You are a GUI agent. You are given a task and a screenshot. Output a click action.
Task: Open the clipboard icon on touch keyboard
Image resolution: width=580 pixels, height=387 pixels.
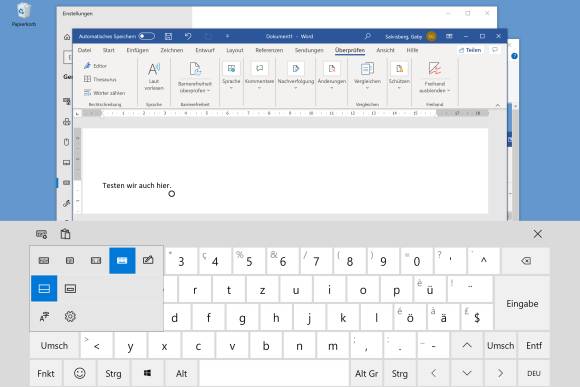tap(65, 234)
